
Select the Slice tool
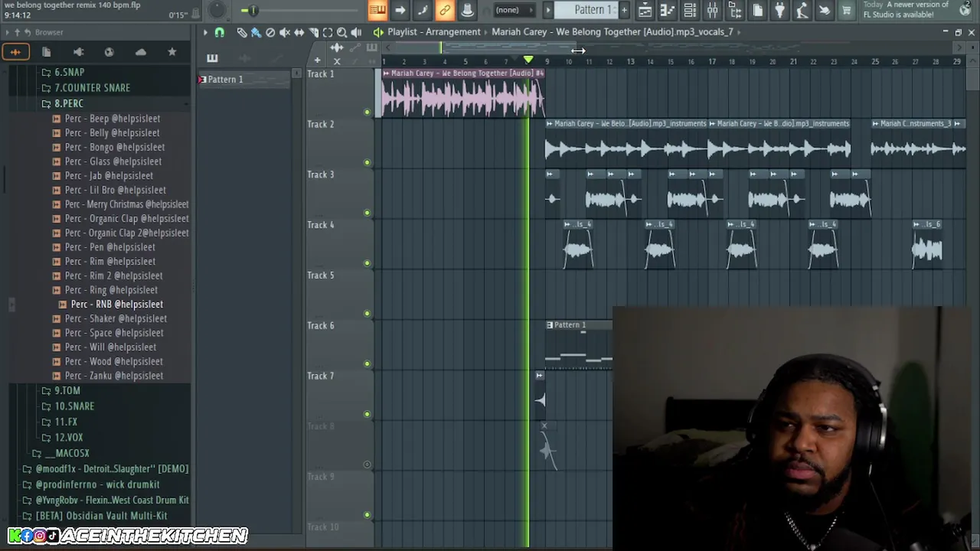click(x=313, y=32)
